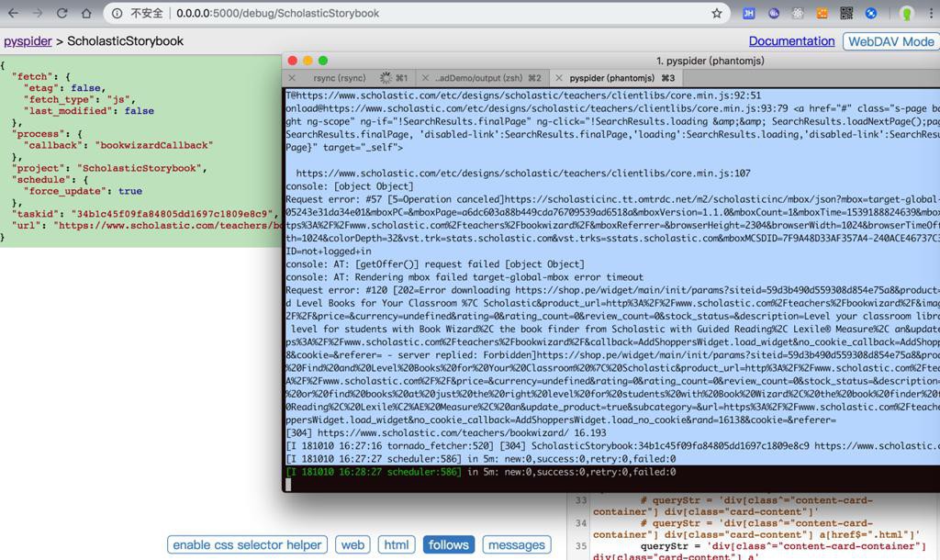The image size is (940, 560).
Task: Bookmark this page with the star icon
Action: 716,13
